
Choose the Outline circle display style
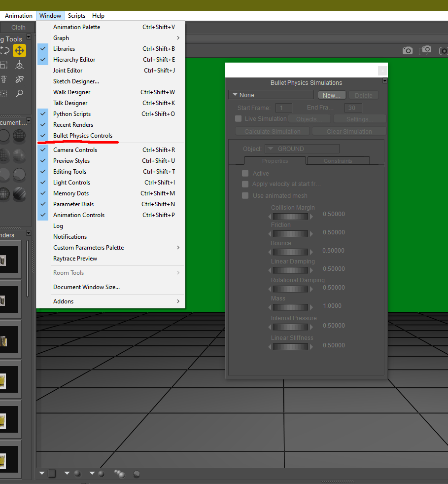click(x=4, y=136)
